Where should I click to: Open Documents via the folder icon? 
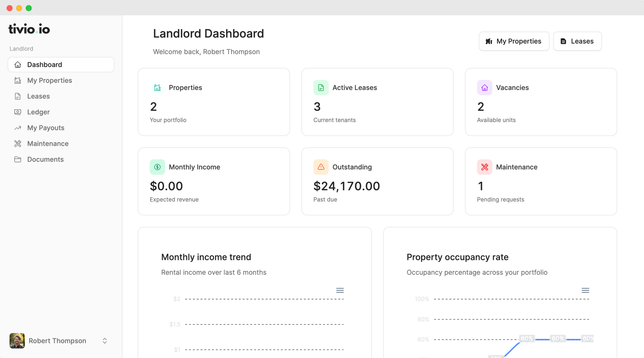click(18, 159)
